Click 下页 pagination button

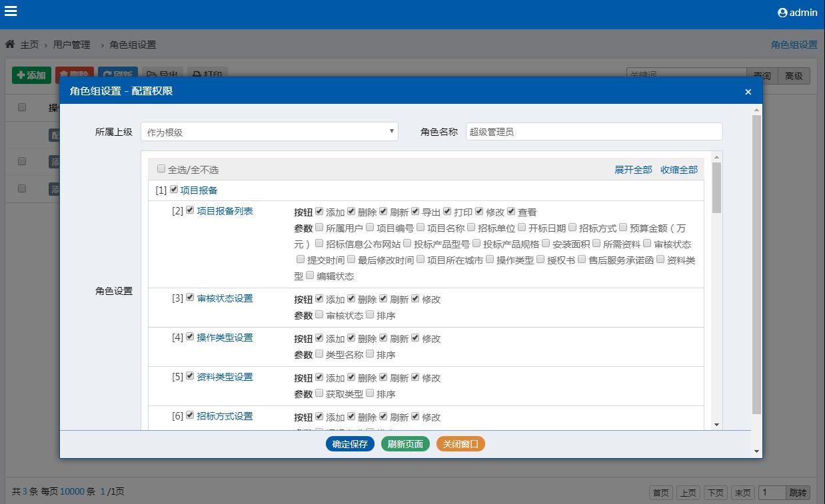coord(716,493)
